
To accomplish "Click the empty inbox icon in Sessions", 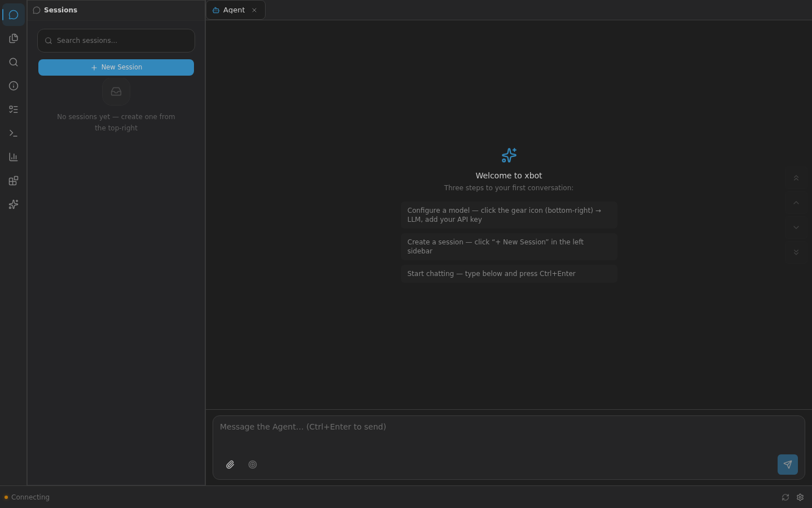I will pyautogui.click(x=116, y=91).
